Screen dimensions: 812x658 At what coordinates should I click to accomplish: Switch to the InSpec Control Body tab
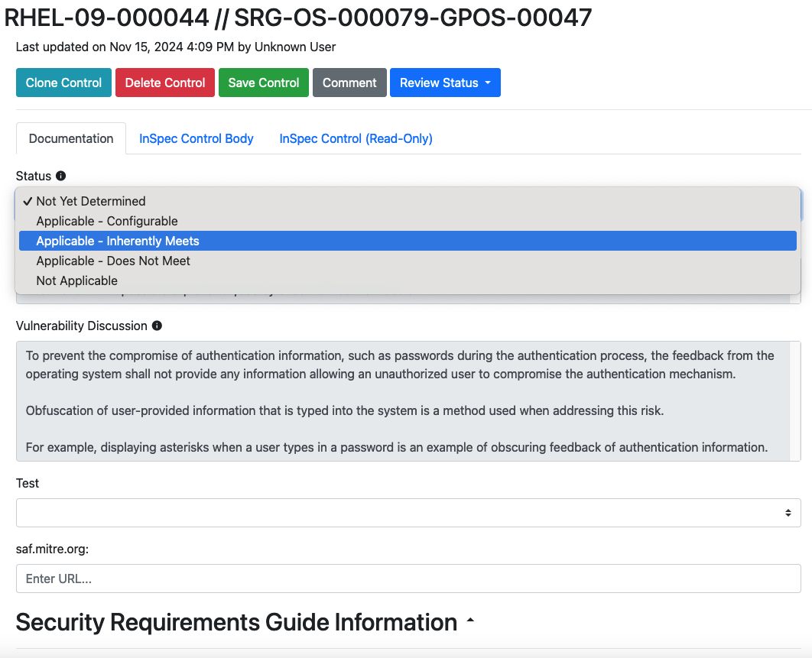point(197,138)
